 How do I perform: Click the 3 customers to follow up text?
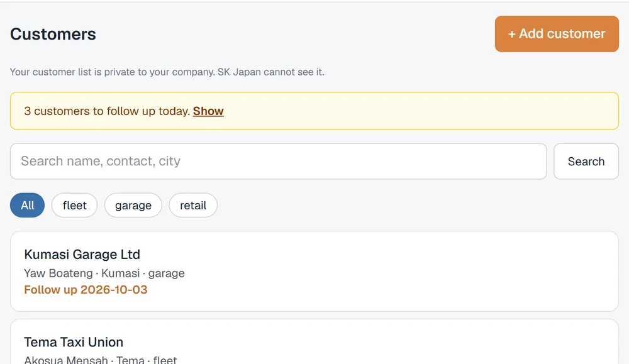[x=107, y=111]
